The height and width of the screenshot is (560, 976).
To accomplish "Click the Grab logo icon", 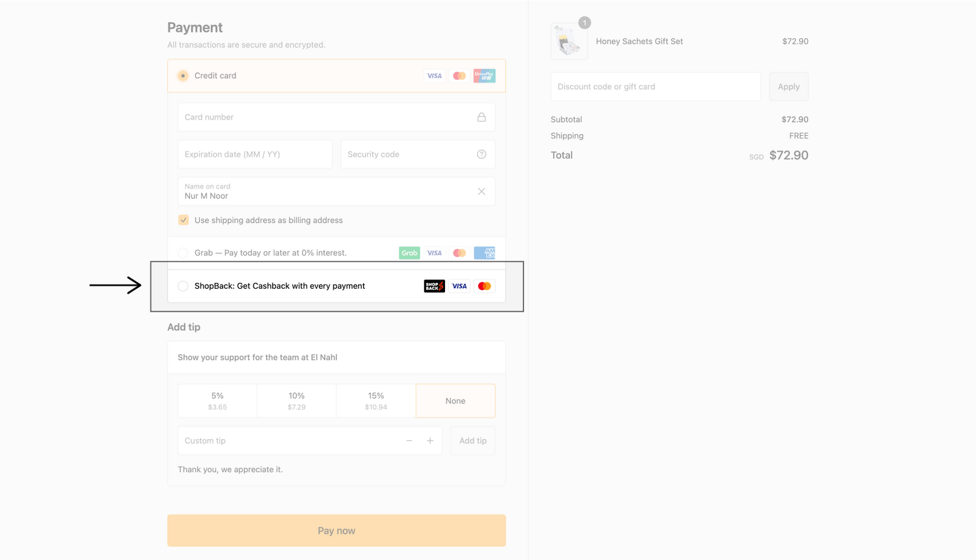I will (x=409, y=253).
